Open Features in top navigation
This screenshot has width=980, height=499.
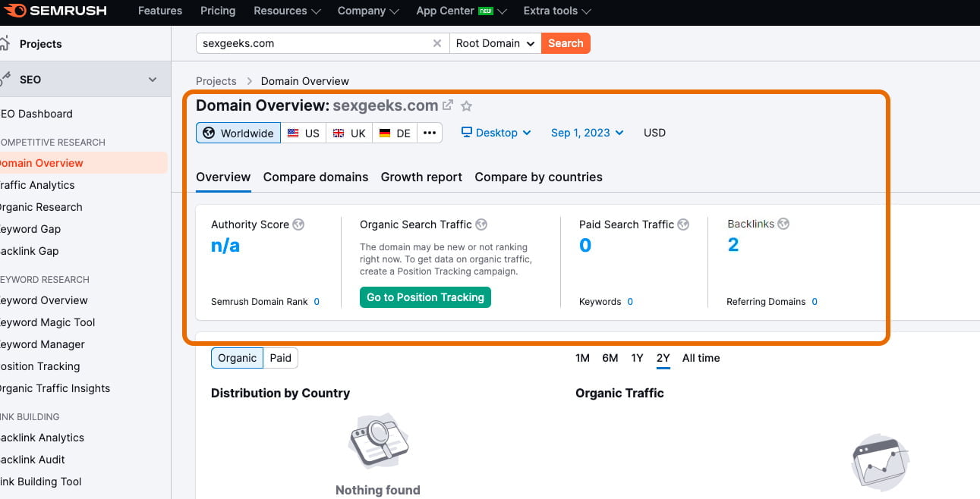(160, 11)
